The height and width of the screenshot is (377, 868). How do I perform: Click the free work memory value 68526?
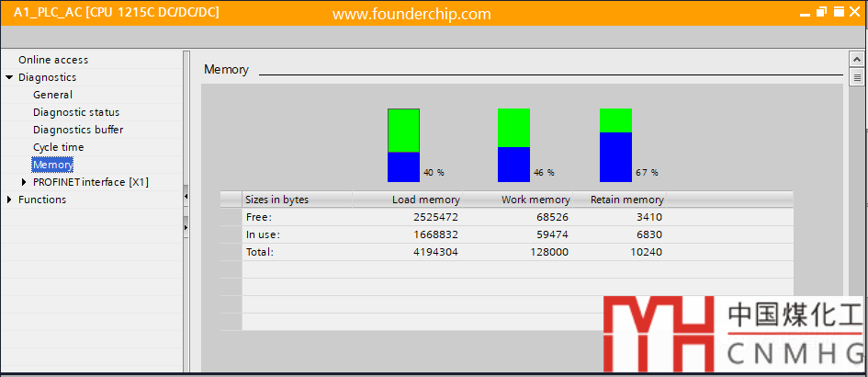pyautogui.click(x=552, y=217)
